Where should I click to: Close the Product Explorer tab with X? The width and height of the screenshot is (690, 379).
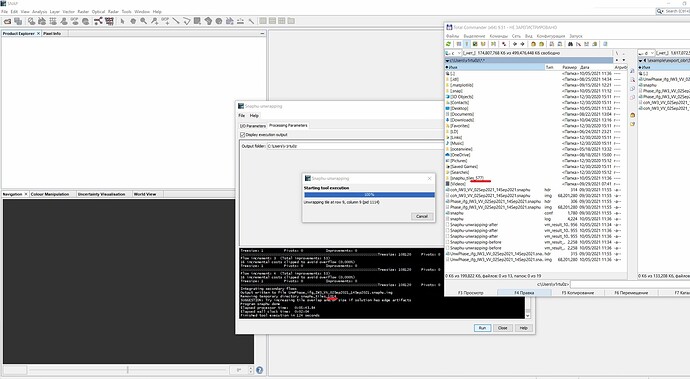pyautogui.click(x=38, y=33)
